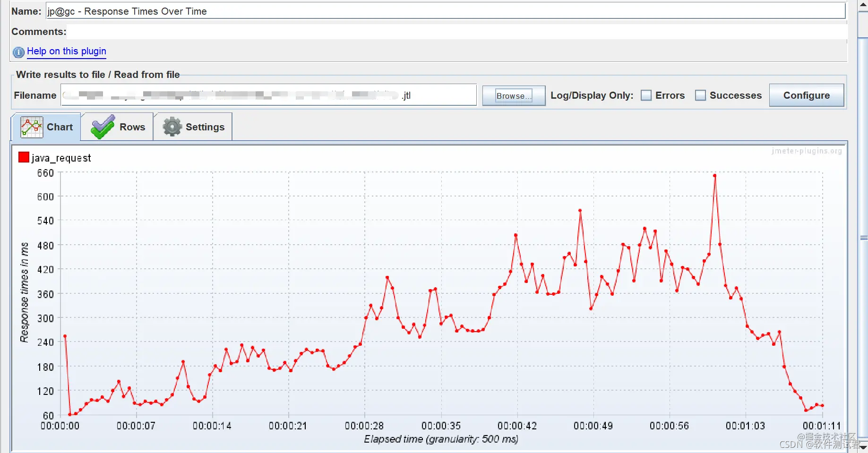868x453 pixels.
Task: Click the 00:00:00 x-axis label
Action: [x=60, y=426]
